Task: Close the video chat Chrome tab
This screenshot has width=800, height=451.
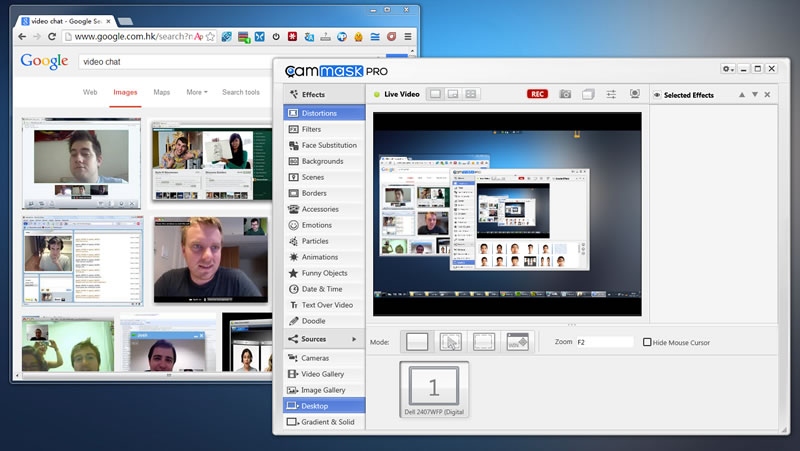Action: click(x=108, y=21)
